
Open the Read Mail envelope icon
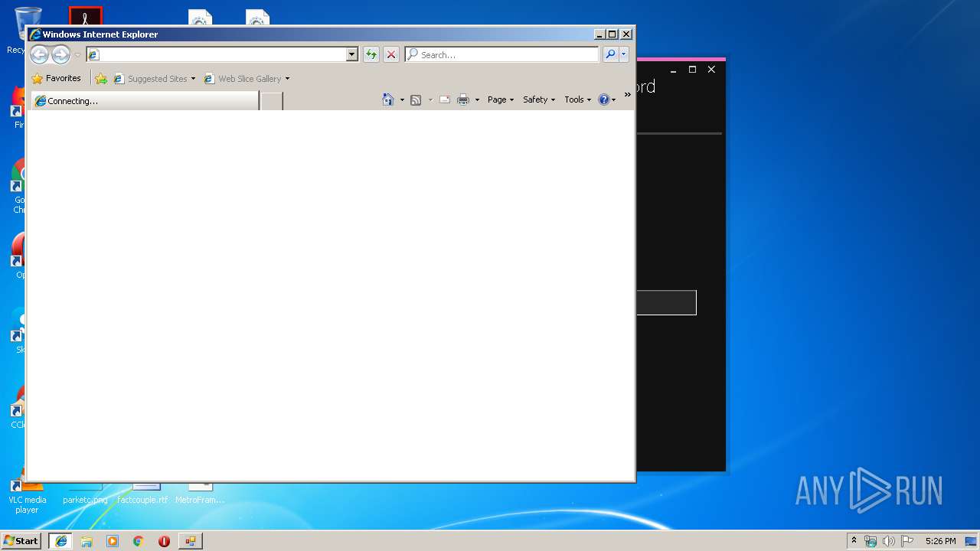coord(444,99)
